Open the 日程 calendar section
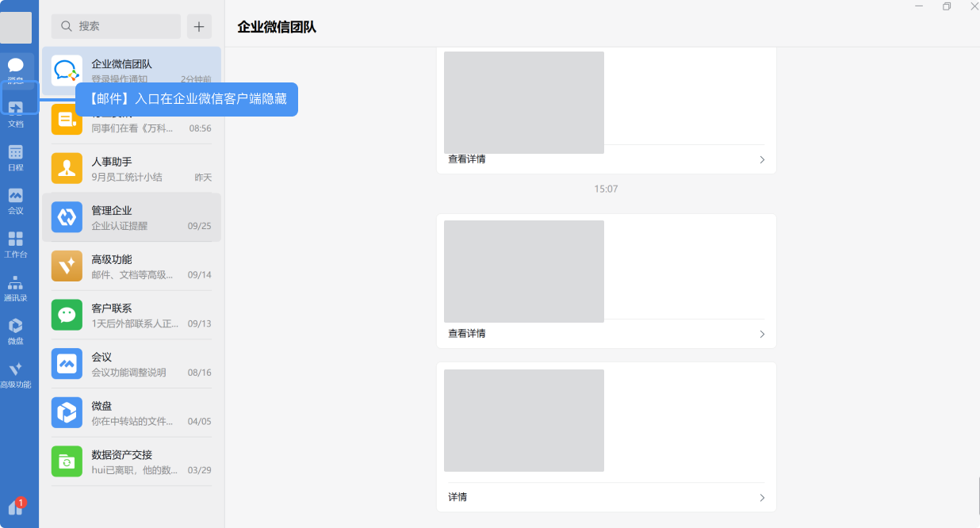 [x=16, y=157]
